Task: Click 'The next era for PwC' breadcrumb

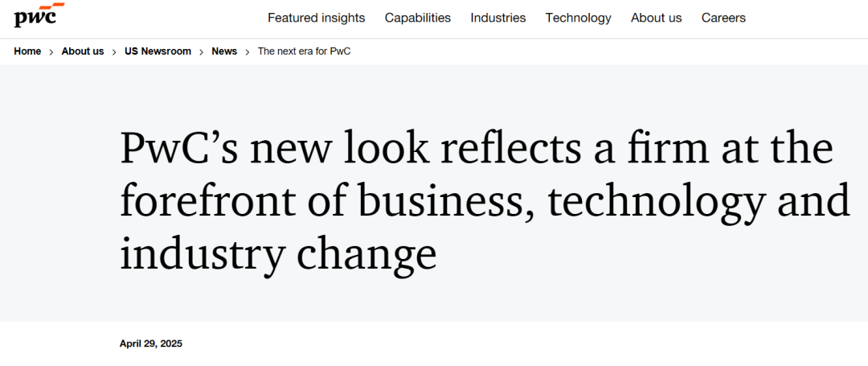Action: [305, 51]
